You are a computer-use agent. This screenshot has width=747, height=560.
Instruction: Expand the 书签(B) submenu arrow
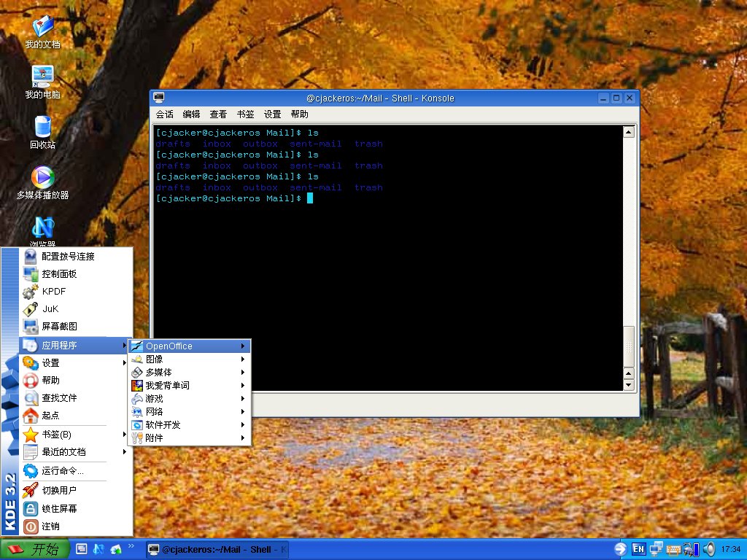[124, 435]
